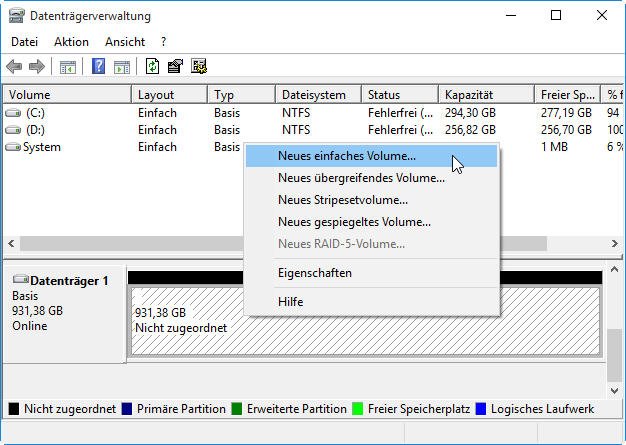This screenshot has width=626, height=445.
Task: Sort by Freier Sp... column header
Action: click(568, 95)
